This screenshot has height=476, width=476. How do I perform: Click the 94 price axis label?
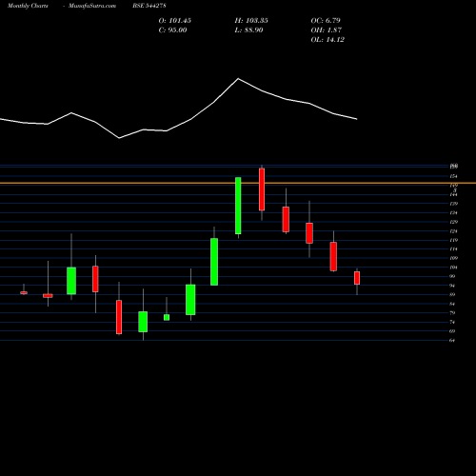pyautogui.click(x=453, y=286)
